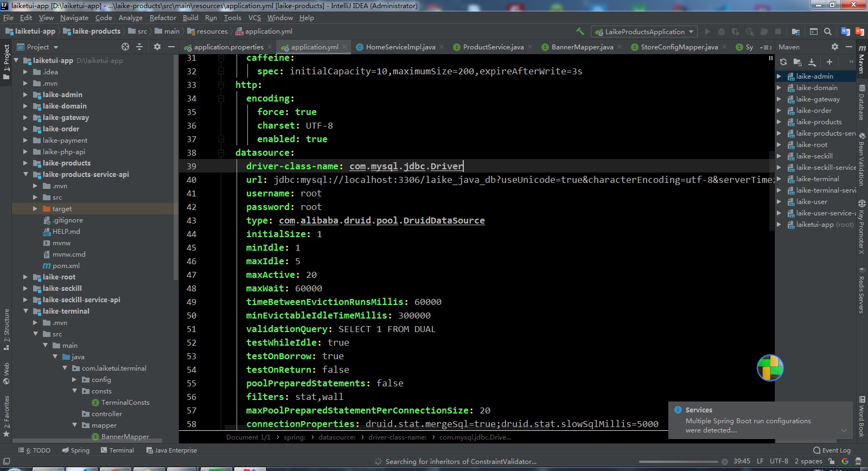Screen dimensions: 868x471
Task: Open Project Structure from toolbar
Action: [796, 31]
